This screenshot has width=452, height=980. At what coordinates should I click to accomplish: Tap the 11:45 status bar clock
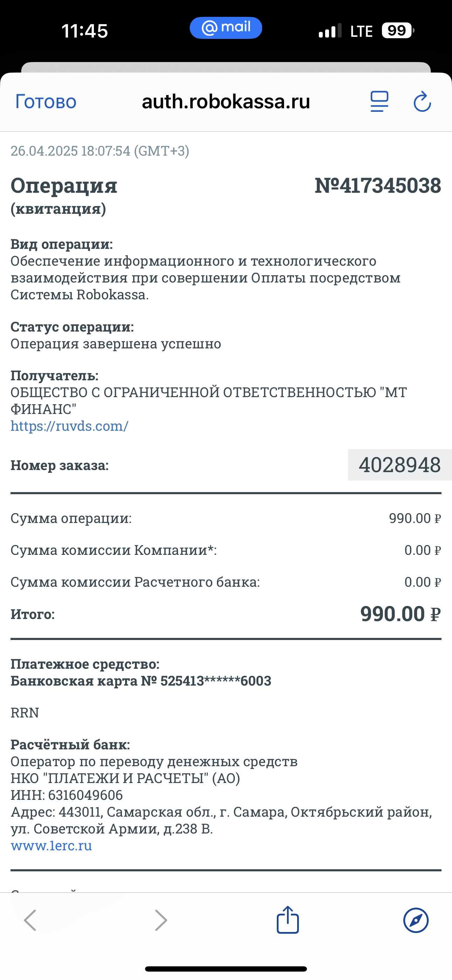click(84, 31)
